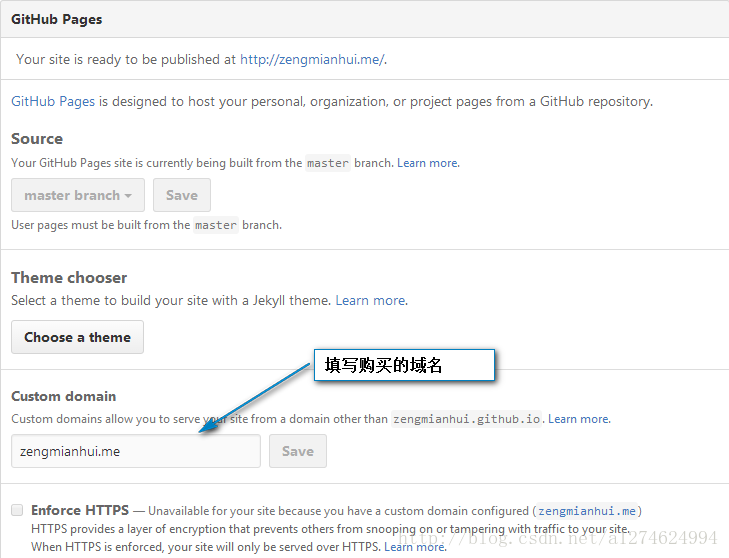Click the Theme chooser heading

pos(69,278)
